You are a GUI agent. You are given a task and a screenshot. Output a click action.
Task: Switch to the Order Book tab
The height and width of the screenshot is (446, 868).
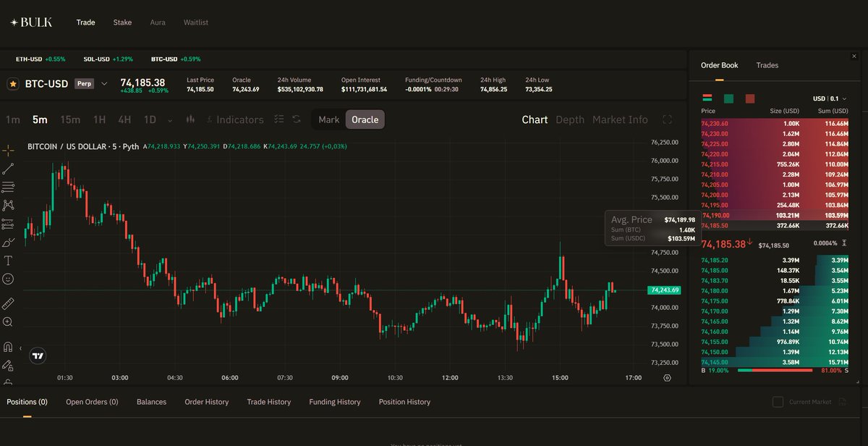click(719, 65)
